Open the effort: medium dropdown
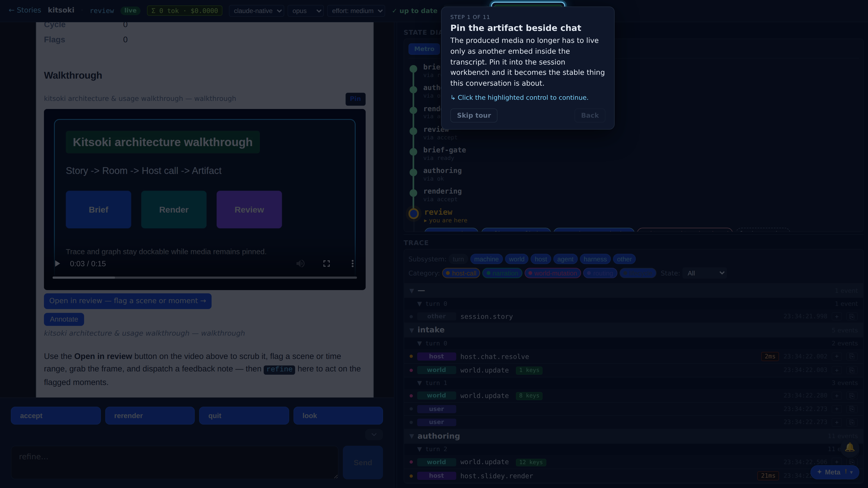868x488 pixels. click(x=356, y=11)
